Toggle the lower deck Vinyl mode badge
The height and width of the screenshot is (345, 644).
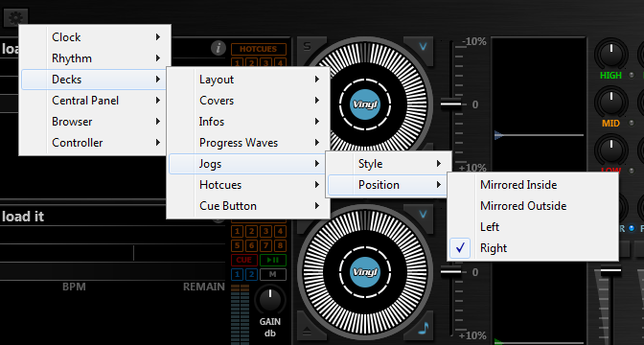(x=365, y=272)
